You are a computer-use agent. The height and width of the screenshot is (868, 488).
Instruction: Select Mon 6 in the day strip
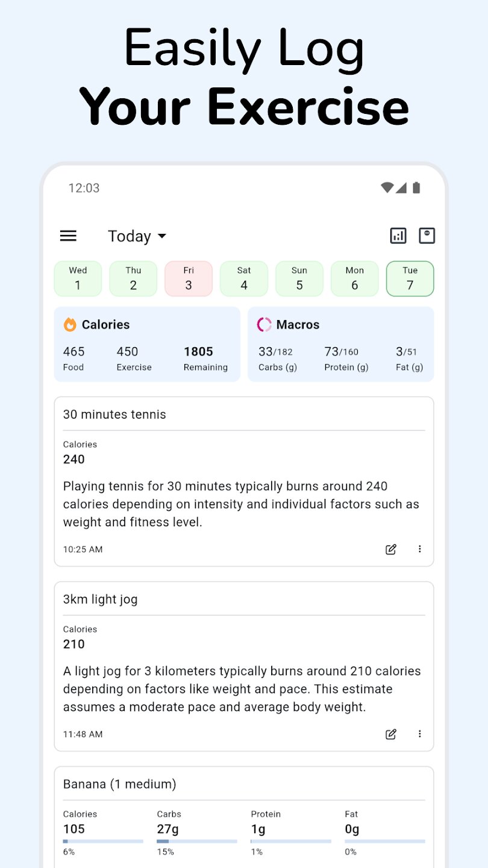(355, 278)
